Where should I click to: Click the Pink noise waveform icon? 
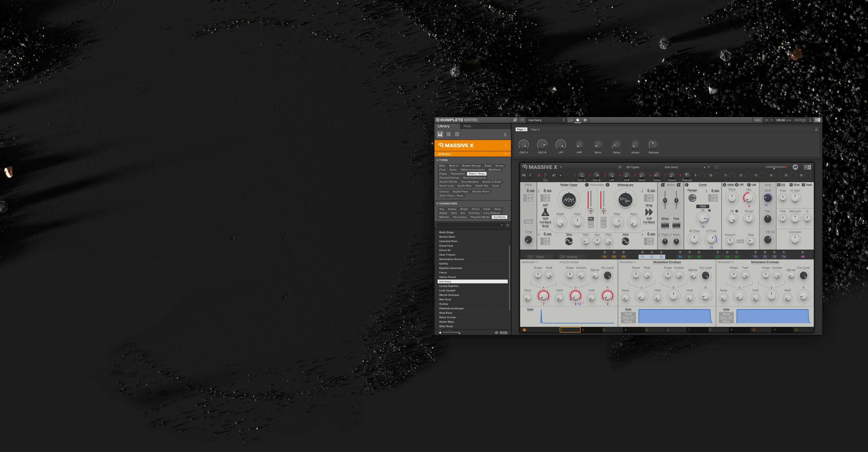click(x=676, y=225)
